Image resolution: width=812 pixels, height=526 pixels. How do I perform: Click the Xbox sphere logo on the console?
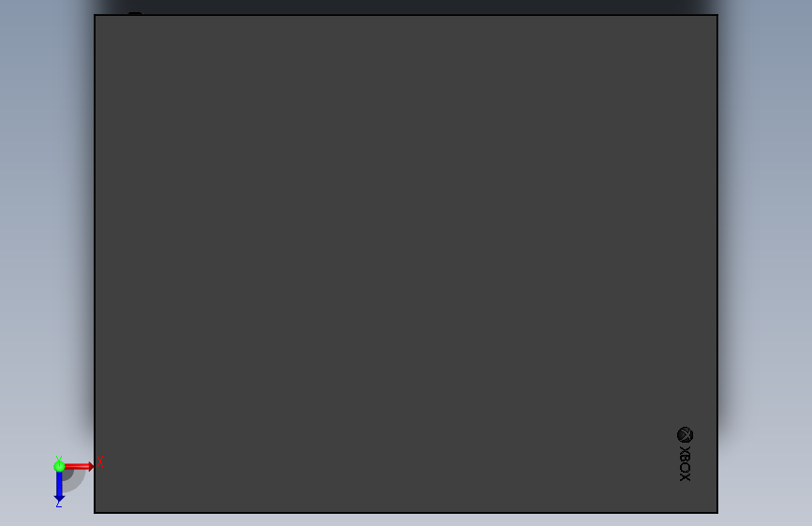[686, 435]
